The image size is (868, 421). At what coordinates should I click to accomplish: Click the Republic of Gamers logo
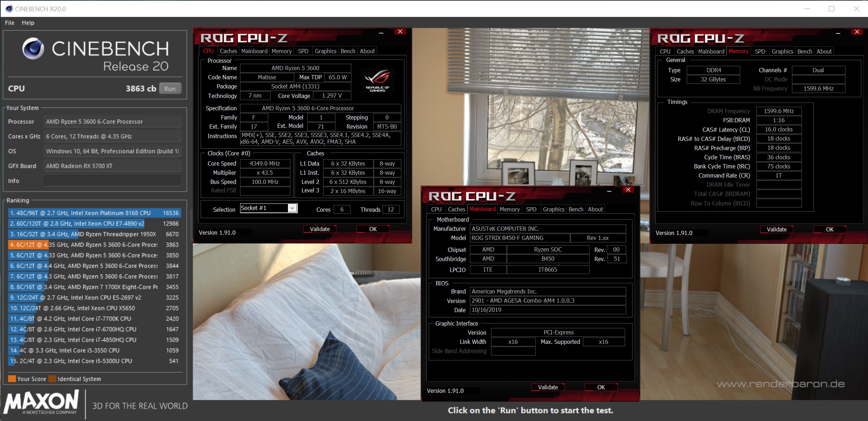tap(377, 81)
